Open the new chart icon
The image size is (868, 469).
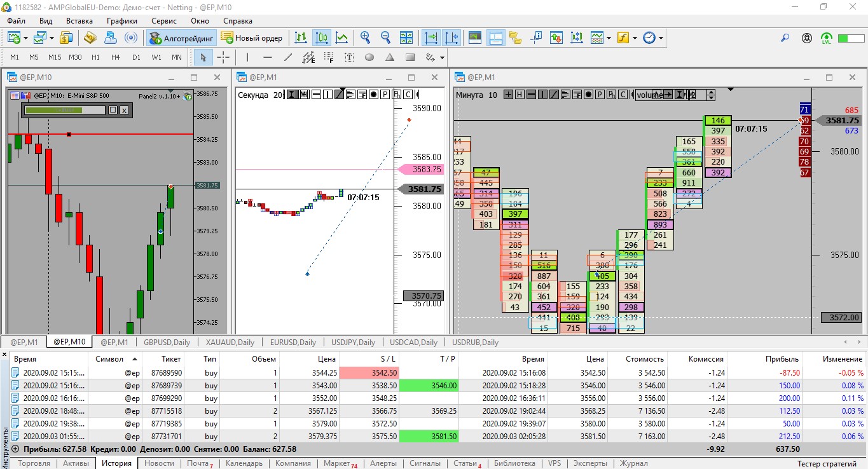(14, 37)
